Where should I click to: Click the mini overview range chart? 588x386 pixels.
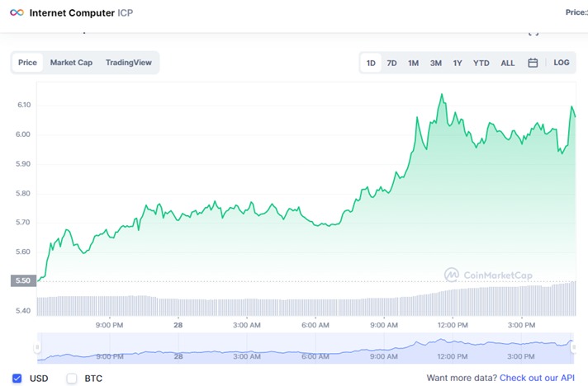[x=306, y=348]
